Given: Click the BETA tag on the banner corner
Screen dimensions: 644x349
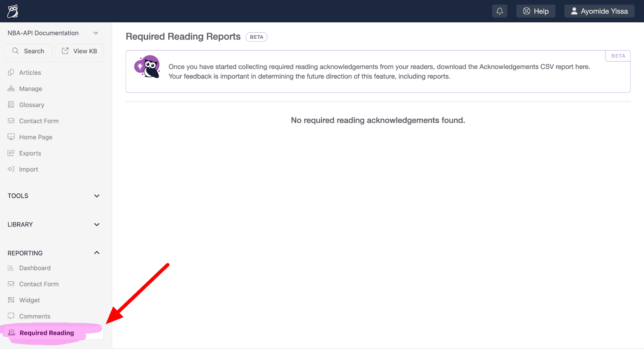Looking at the screenshot, I should pos(618,56).
